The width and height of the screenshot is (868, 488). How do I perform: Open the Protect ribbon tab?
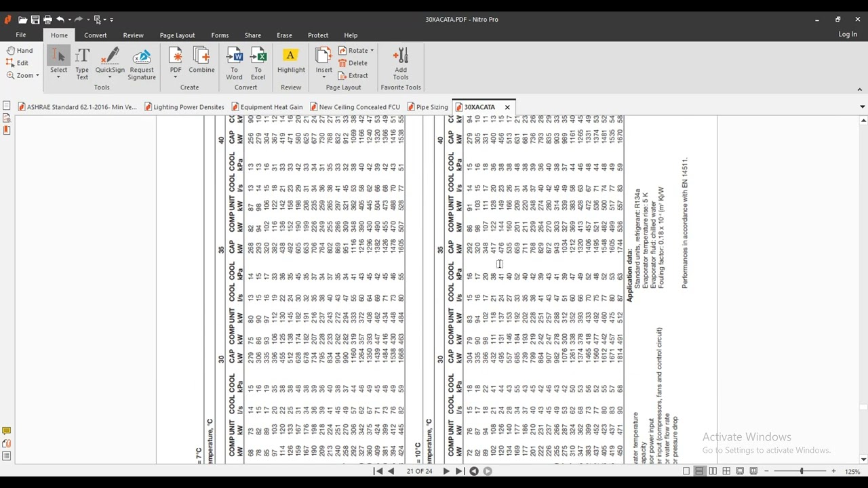pos(318,35)
